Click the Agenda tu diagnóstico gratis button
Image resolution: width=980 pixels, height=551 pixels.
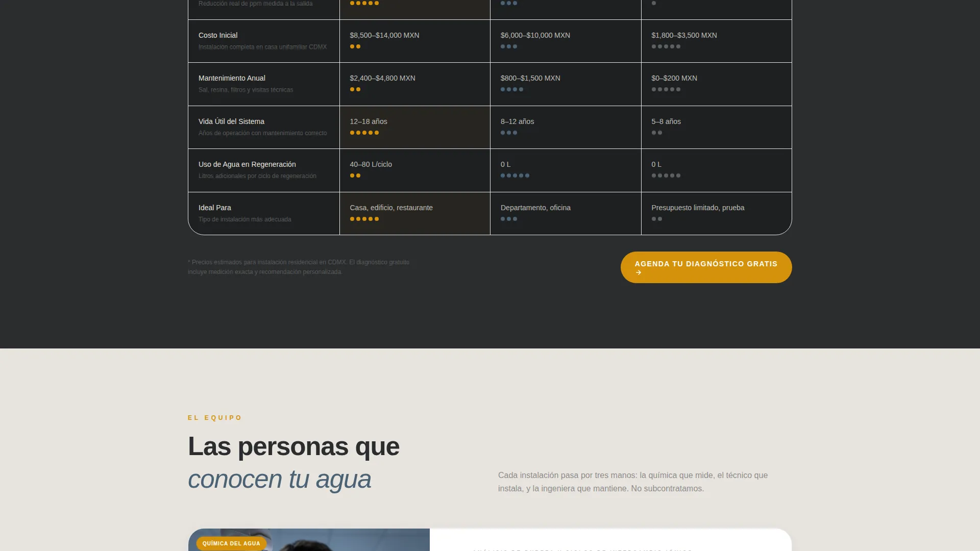[x=706, y=267]
